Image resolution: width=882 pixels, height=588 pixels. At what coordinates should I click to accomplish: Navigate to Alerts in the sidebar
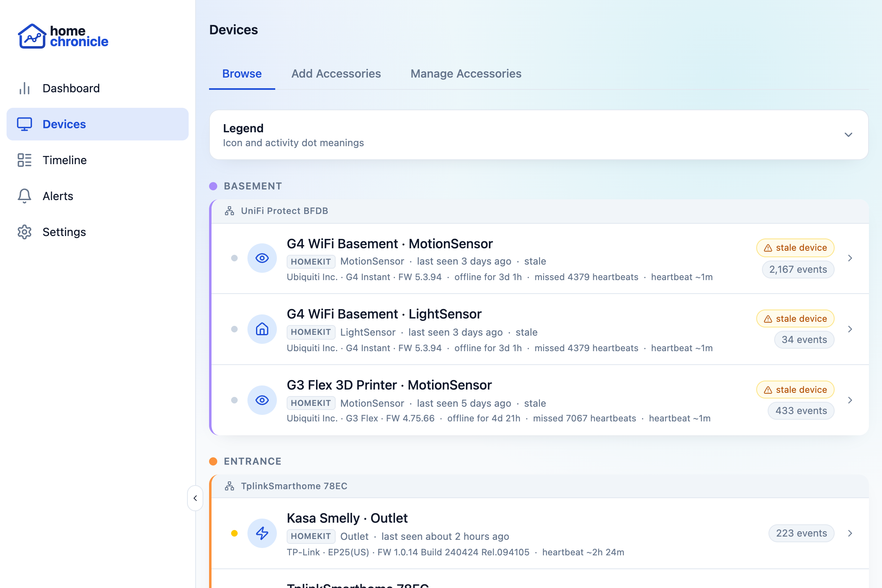(98, 196)
